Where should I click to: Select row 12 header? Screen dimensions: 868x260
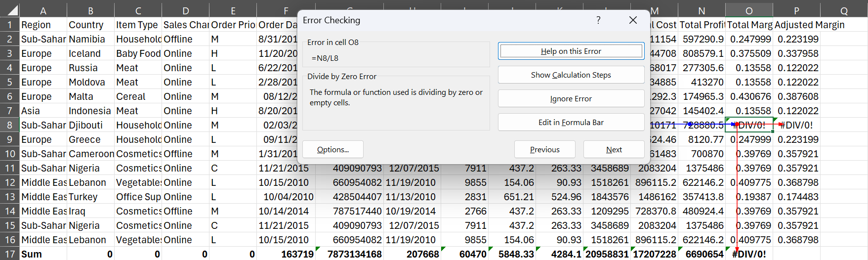[10, 182]
